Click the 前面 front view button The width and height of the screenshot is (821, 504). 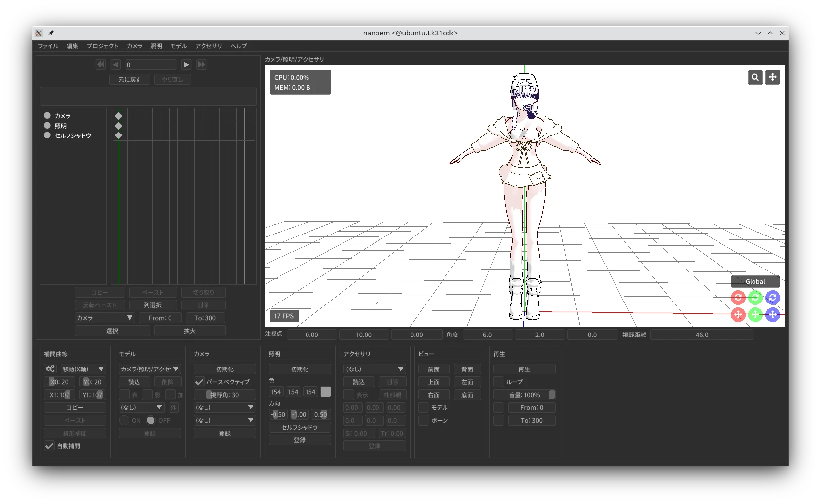click(434, 369)
